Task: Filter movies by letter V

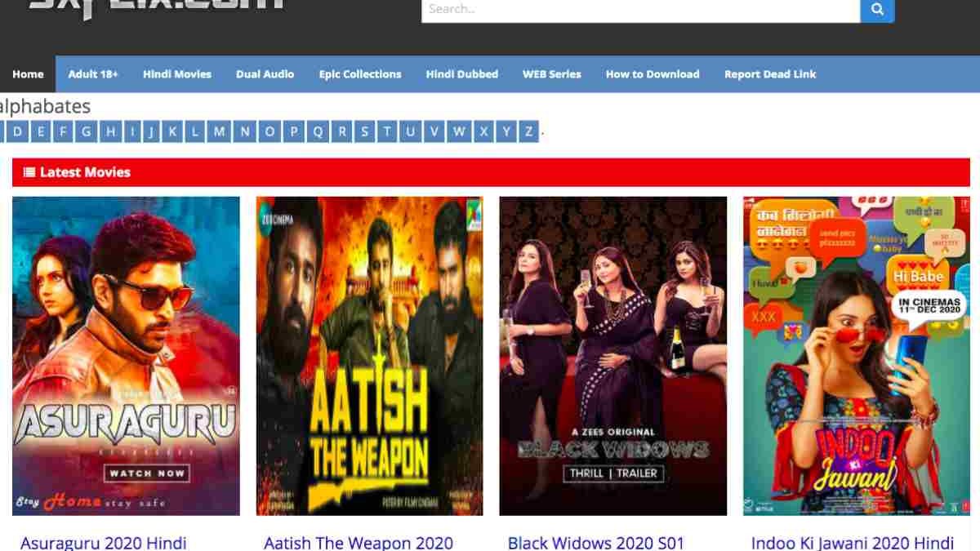Action: click(x=434, y=131)
